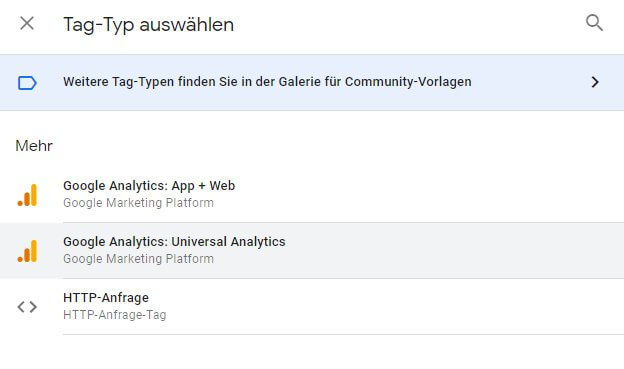Click the Google Analytics App + Web icon
624x369 pixels.
pyautogui.click(x=27, y=195)
